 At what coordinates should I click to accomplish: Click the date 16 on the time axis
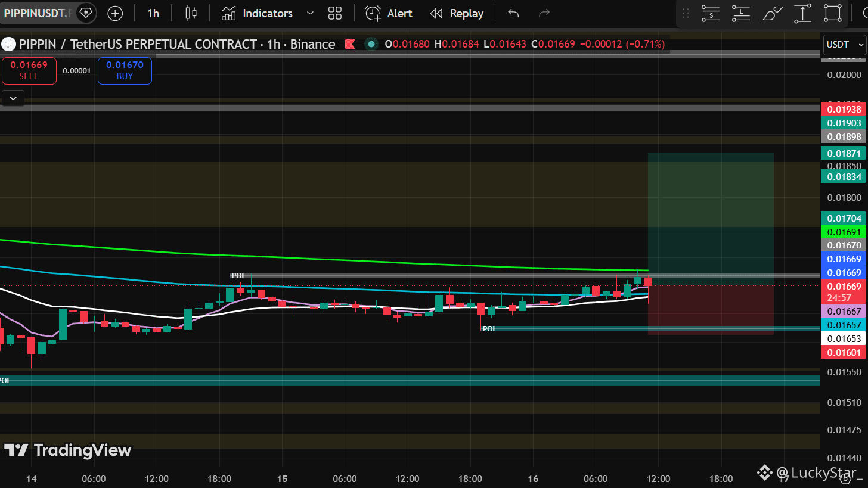point(533,478)
